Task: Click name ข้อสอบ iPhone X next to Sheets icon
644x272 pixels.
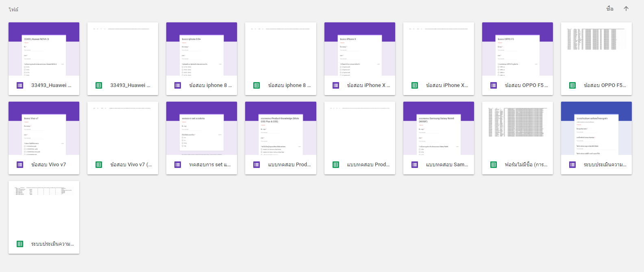Action: 447,85
